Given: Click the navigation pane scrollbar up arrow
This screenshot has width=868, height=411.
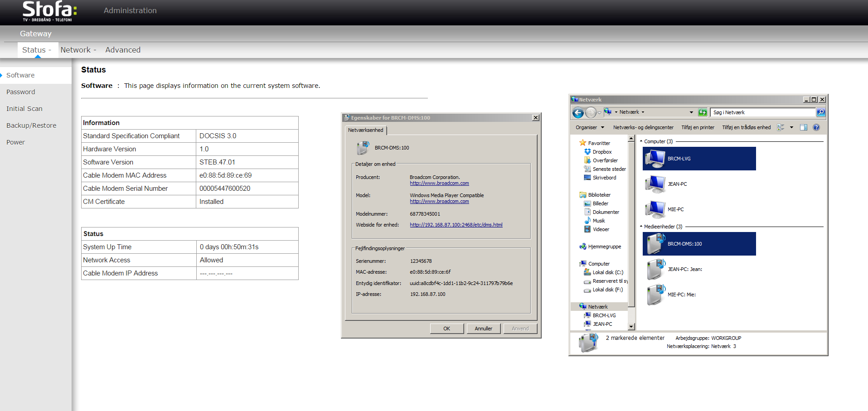Looking at the screenshot, I should tap(631, 139).
